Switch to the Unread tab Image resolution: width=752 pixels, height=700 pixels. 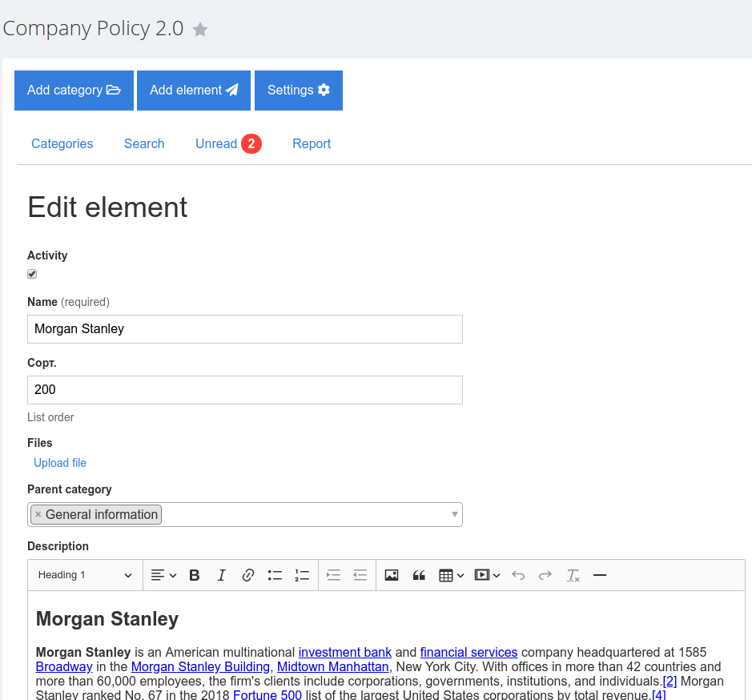tap(216, 144)
